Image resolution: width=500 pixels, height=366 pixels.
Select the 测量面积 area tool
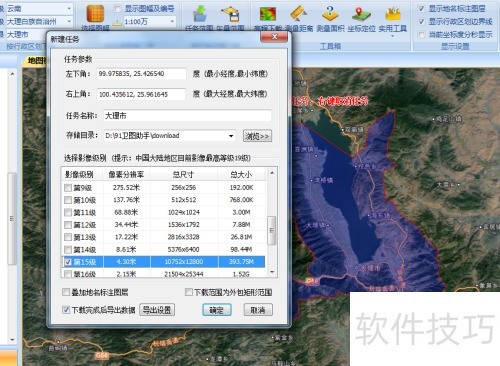pyautogui.click(x=330, y=14)
